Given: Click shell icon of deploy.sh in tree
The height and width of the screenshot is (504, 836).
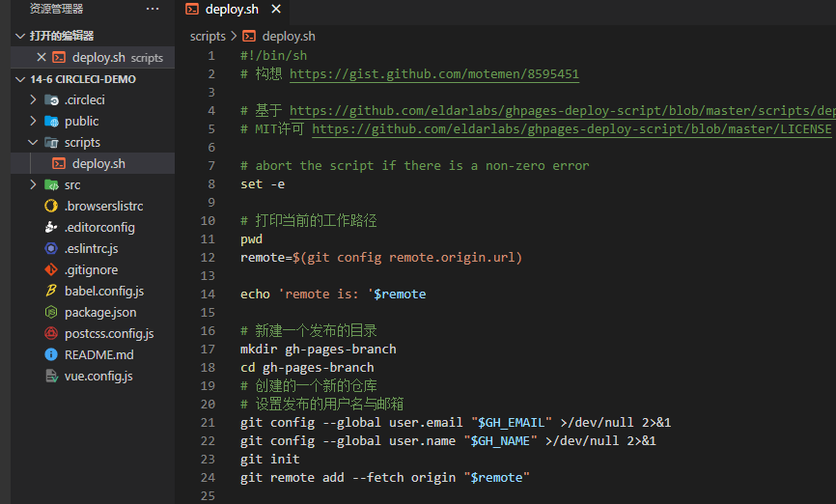Looking at the screenshot, I should (x=59, y=164).
